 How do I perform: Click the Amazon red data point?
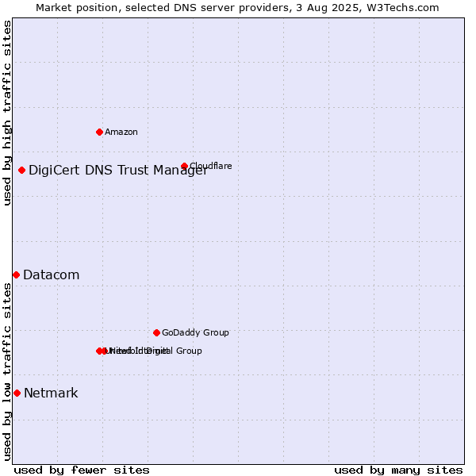(x=99, y=132)
